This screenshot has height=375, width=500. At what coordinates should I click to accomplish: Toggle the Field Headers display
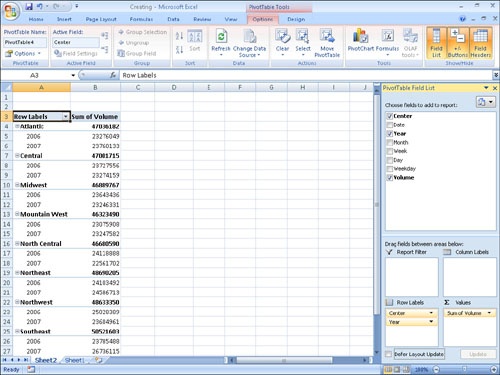pos(480,43)
